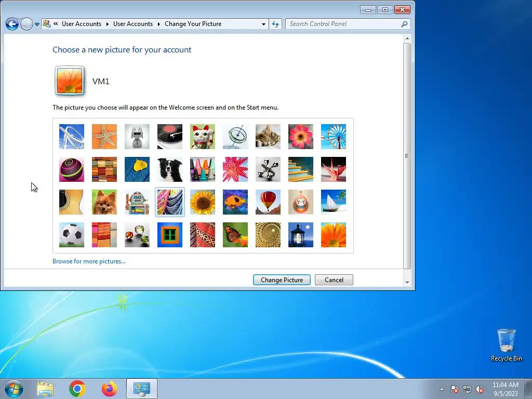The image size is (532, 399).
Task: Select the roller coaster account picture
Action: [x=72, y=137]
